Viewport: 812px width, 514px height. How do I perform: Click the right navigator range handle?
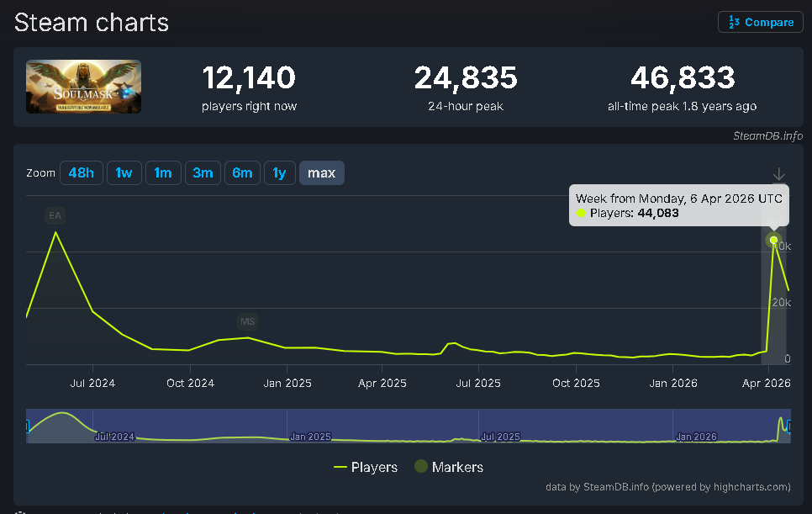coord(789,427)
